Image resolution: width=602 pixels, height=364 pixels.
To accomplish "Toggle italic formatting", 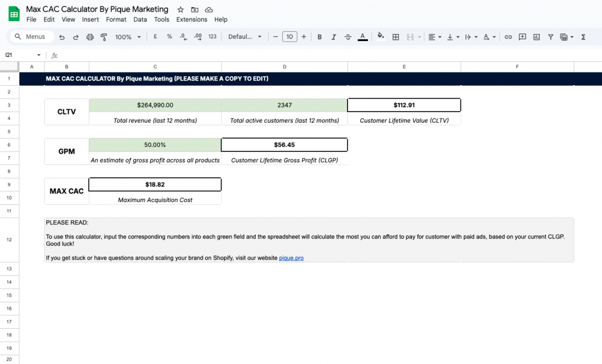I will point(334,37).
